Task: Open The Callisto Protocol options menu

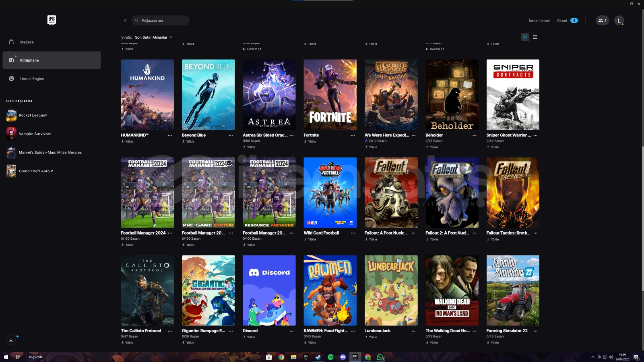Action: pyautogui.click(x=170, y=331)
